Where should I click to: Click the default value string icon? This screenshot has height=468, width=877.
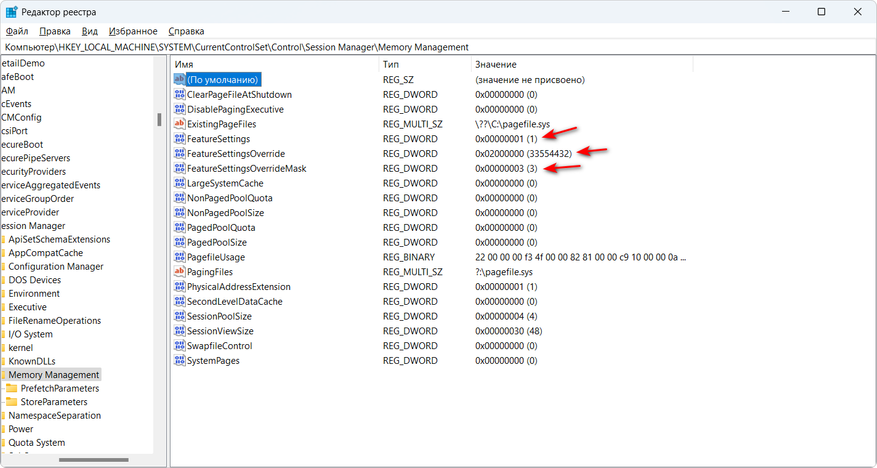180,79
